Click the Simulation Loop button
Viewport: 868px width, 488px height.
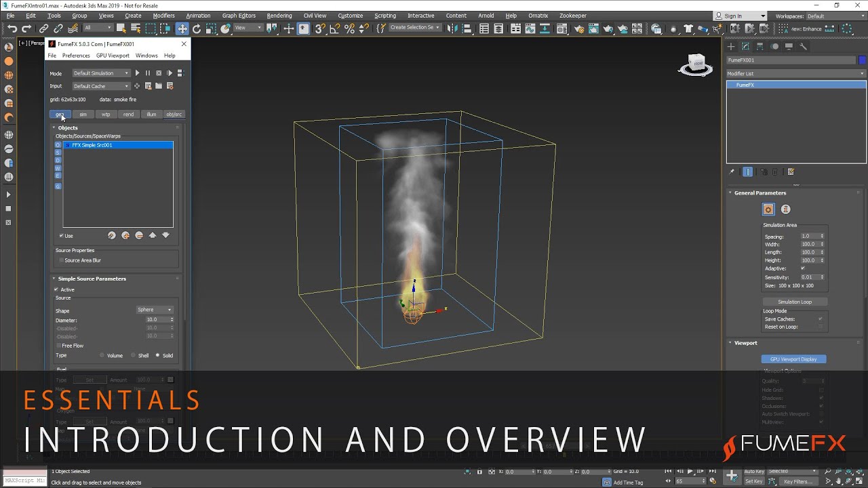[x=794, y=302]
